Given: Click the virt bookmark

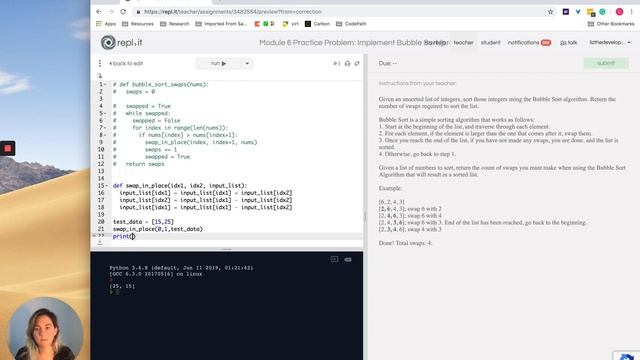Looking at the screenshot, I should coord(291,24).
